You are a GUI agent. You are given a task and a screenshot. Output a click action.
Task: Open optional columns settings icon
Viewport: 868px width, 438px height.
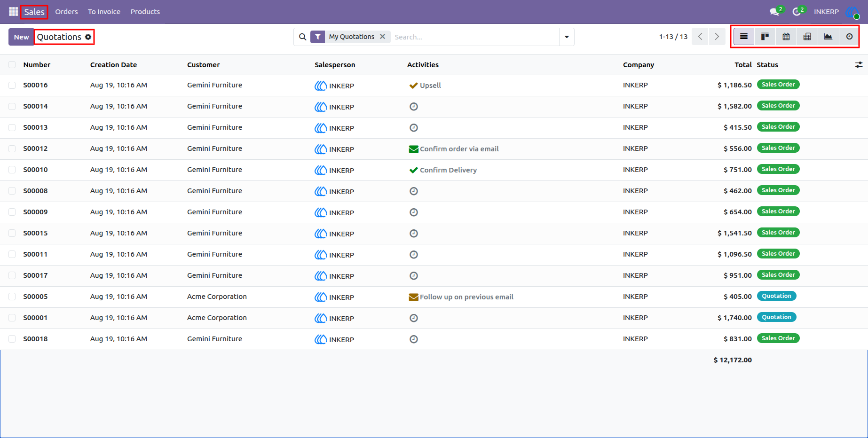pyautogui.click(x=859, y=65)
